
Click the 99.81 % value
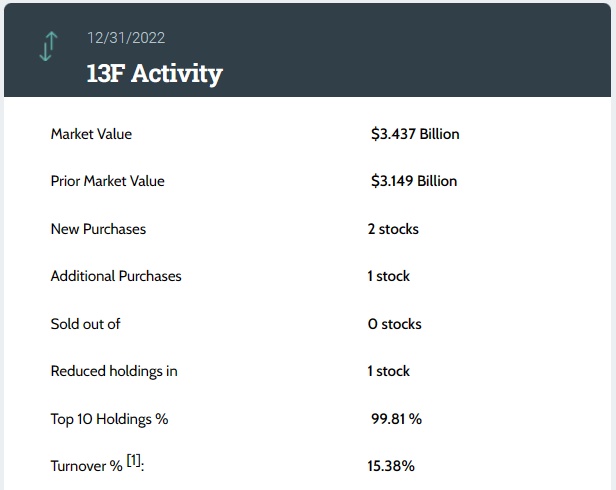(x=396, y=419)
